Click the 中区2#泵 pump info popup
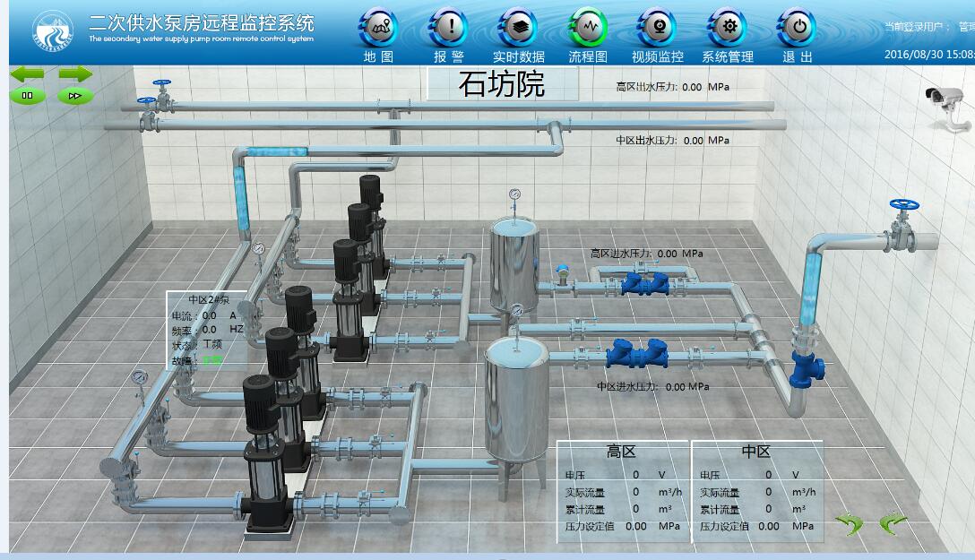Screen dimensions: 975x560 point(205,331)
